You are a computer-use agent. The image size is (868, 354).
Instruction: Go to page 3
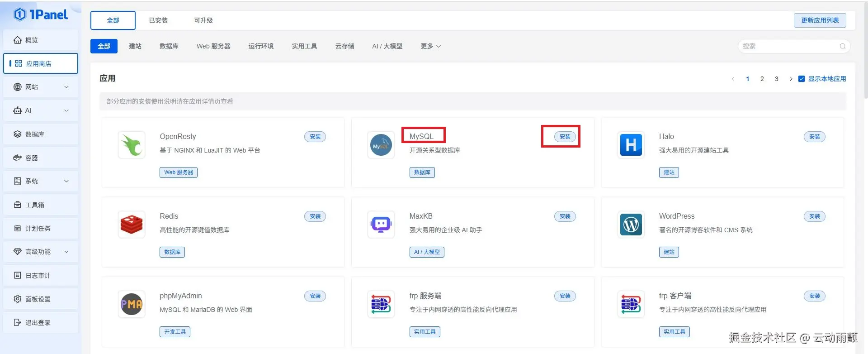point(777,79)
